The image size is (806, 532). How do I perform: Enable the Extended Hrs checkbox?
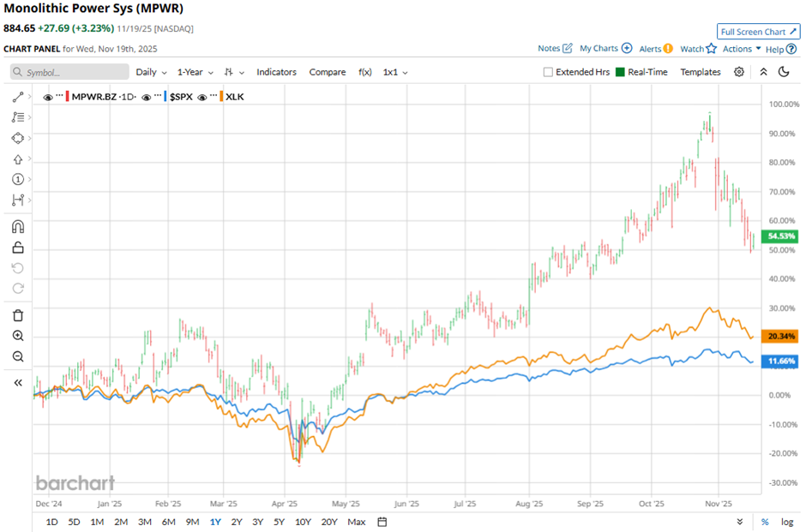click(549, 72)
